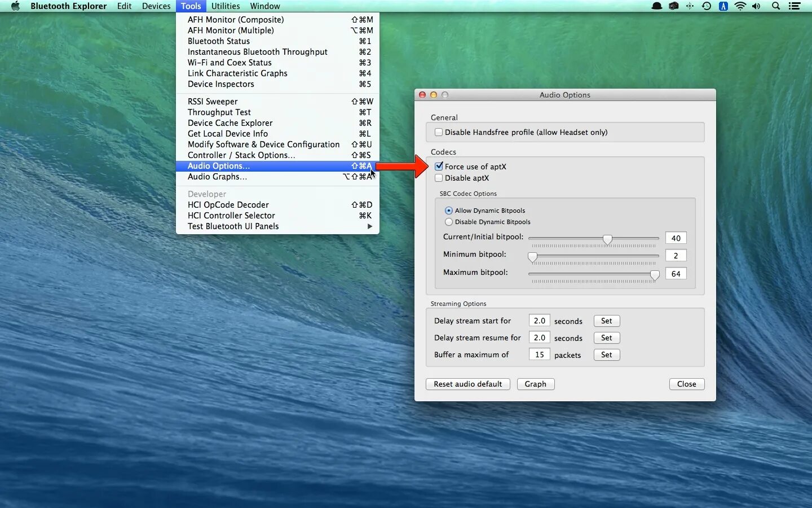Open the Apple menu

pyautogui.click(x=15, y=6)
